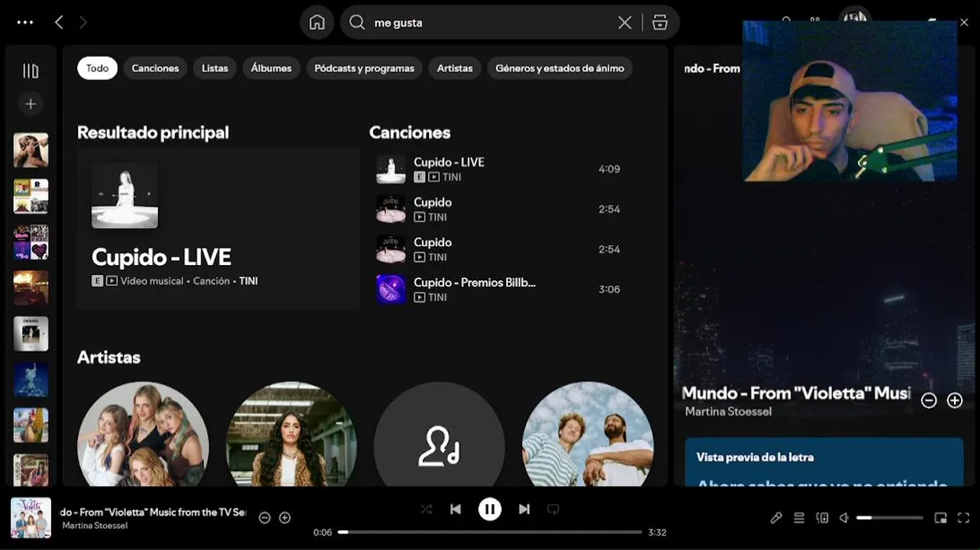The width and height of the screenshot is (980, 550).
Task: Open the play queue
Action: tap(799, 518)
